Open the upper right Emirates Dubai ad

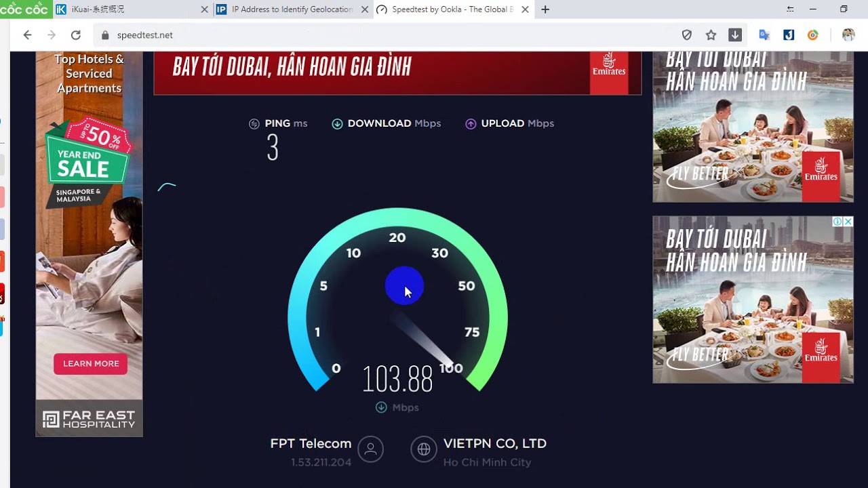tap(753, 127)
